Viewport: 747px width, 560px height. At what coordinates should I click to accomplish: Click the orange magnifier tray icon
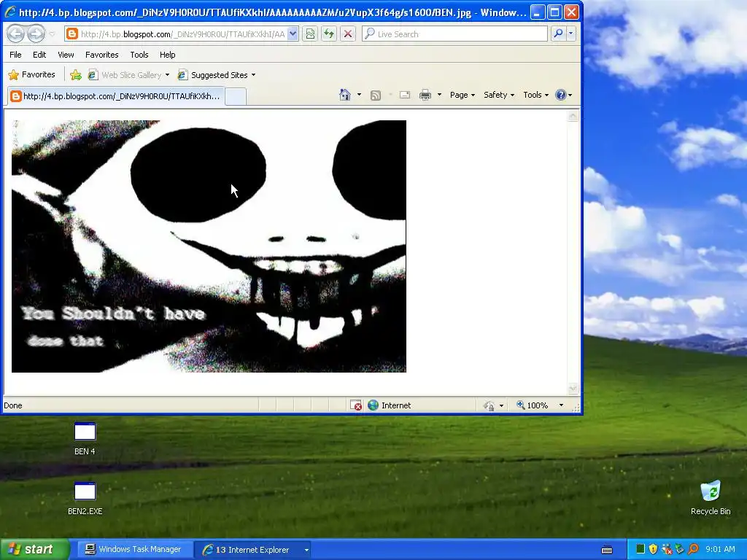point(693,549)
